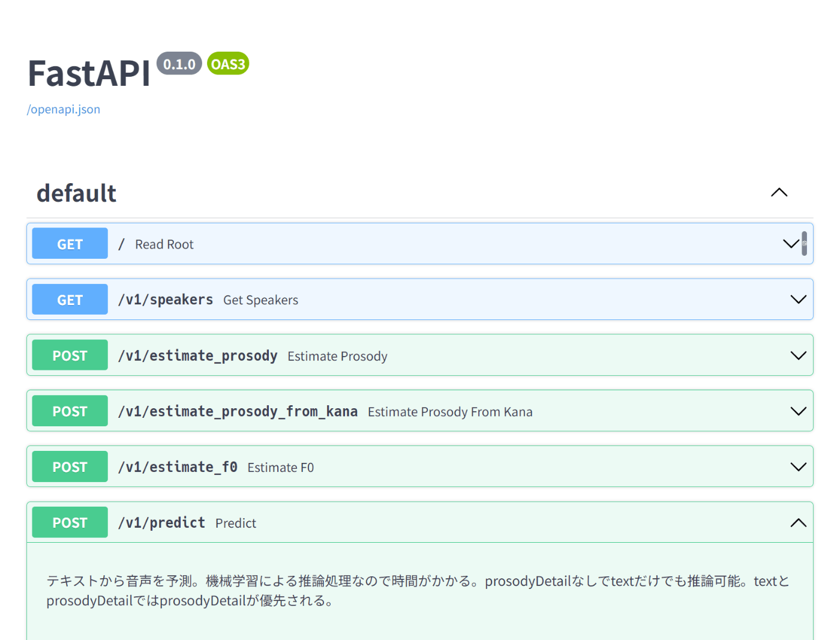Click the /v1/estimate_prosody_from_kana path text

238,411
